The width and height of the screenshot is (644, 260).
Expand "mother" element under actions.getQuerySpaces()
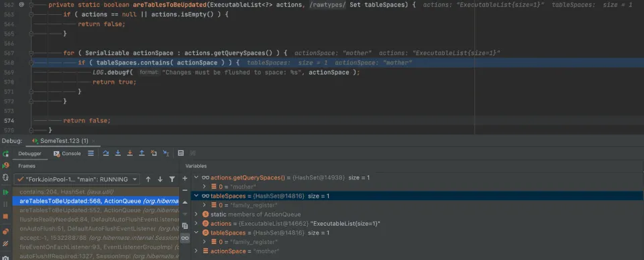click(x=205, y=187)
